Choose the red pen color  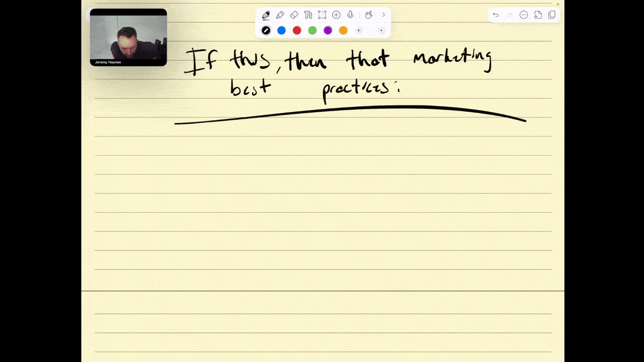pos(297,31)
